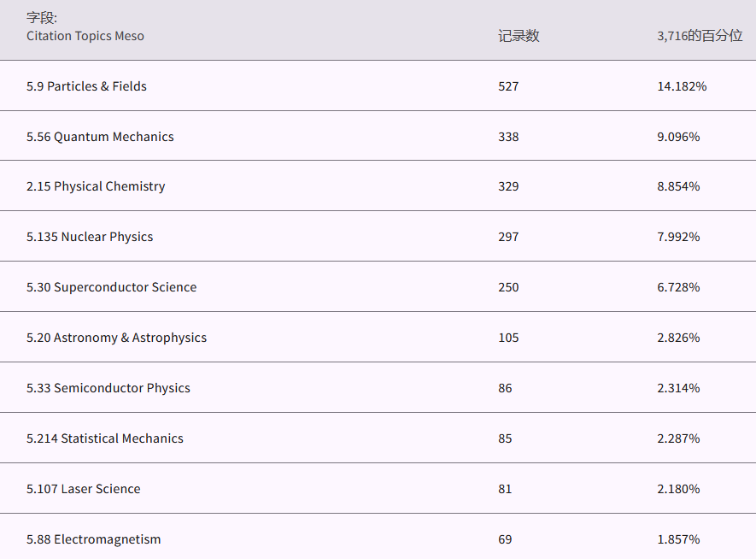
Task: Click the 6.728% percentage value
Action: coord(678,287)
